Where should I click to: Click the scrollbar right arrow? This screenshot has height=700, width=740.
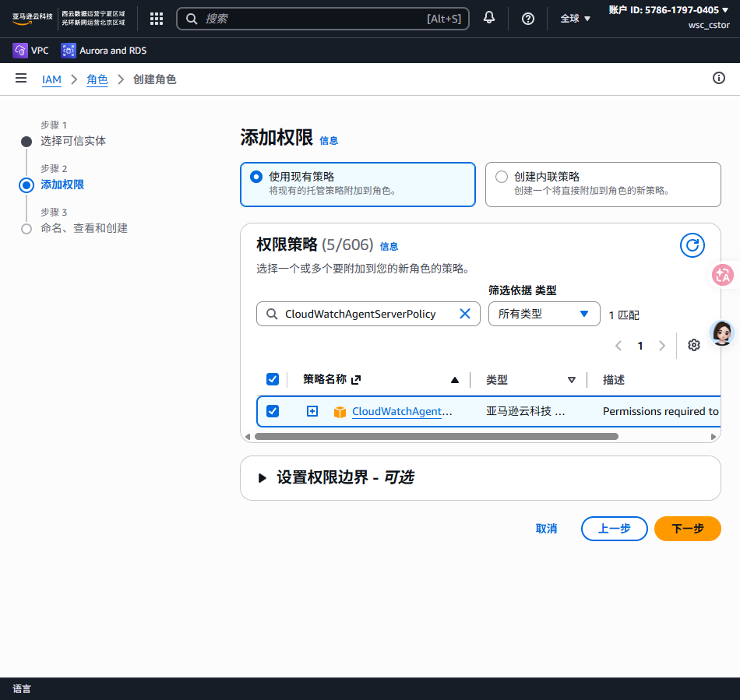713,437
